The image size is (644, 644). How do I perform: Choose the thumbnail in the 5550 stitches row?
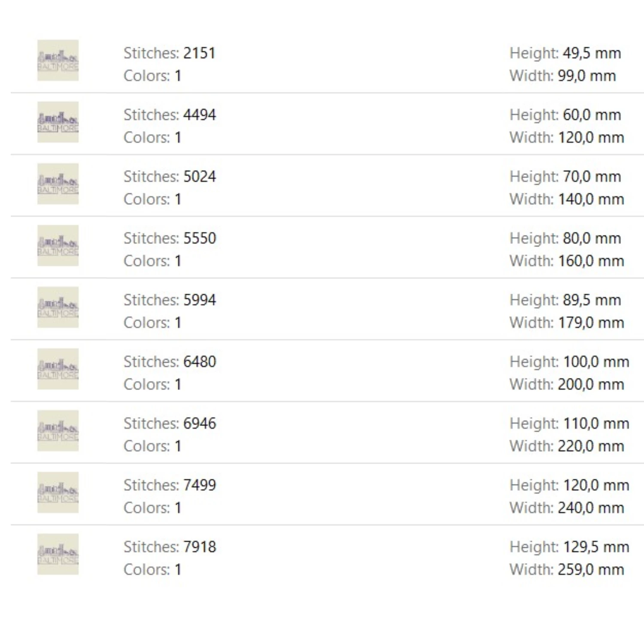pyautogui.click(x=58, y=246)
